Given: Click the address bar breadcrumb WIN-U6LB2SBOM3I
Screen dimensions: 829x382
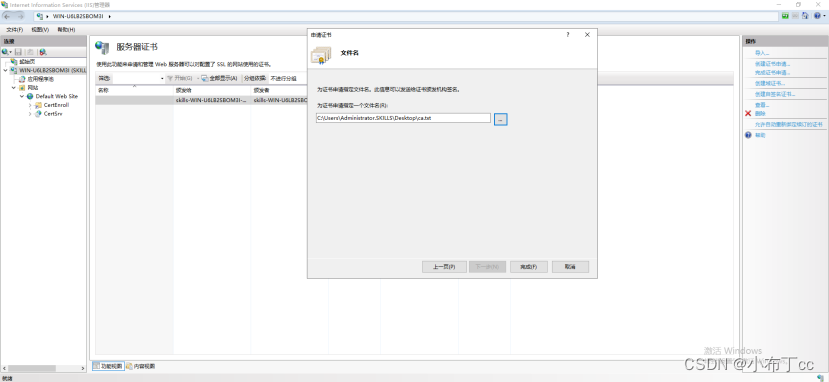Looking at the screenshot, I should (x=79, y=16).
